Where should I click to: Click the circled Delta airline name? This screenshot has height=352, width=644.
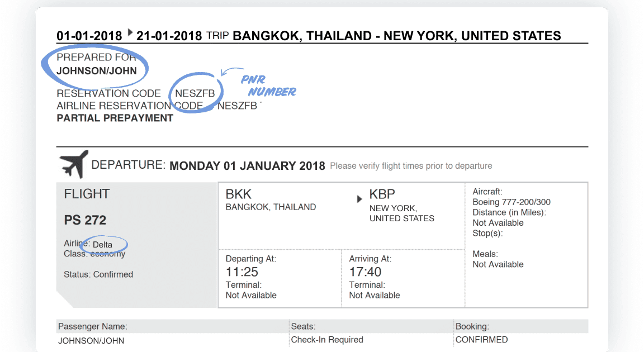[x=102, y=245]
